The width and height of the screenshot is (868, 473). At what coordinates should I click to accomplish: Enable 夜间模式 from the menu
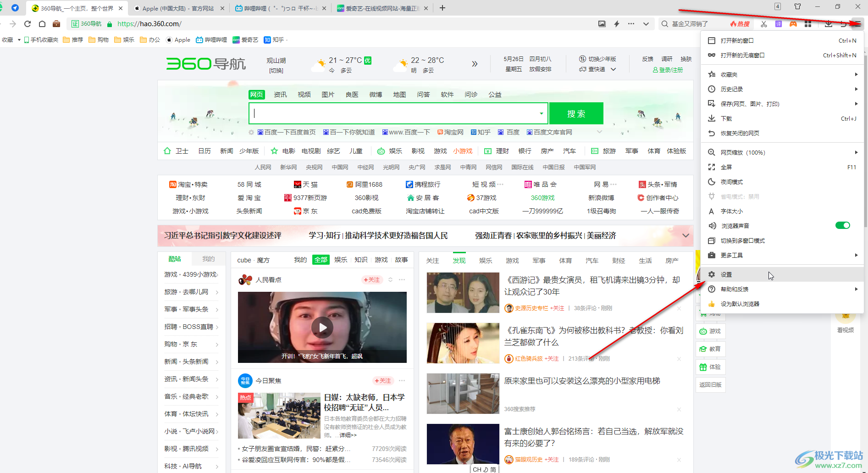(782, 182)
